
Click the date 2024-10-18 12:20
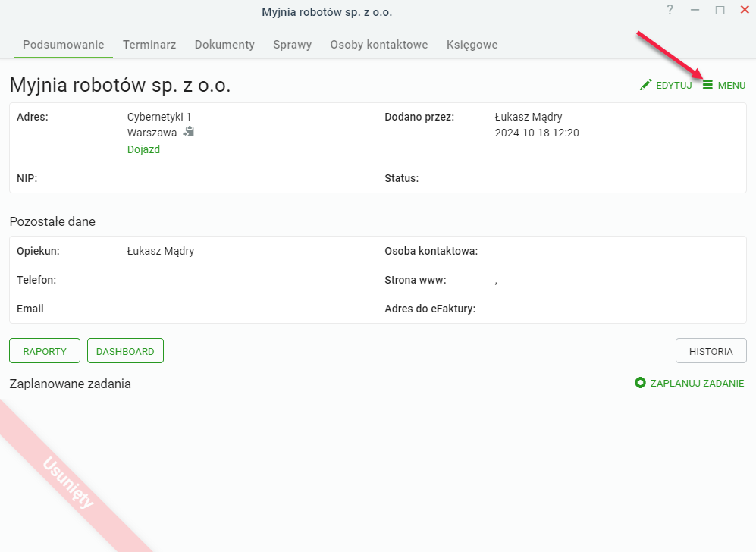point(537,133)
